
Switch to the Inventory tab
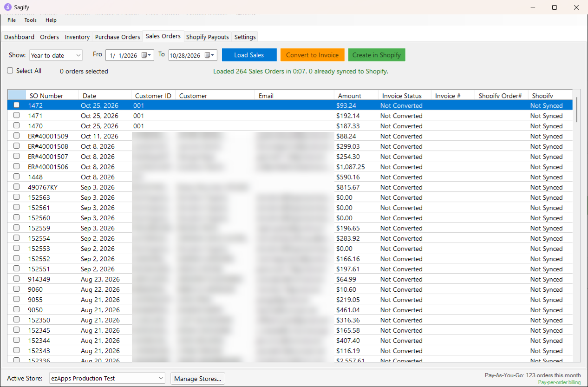point(77,37)
